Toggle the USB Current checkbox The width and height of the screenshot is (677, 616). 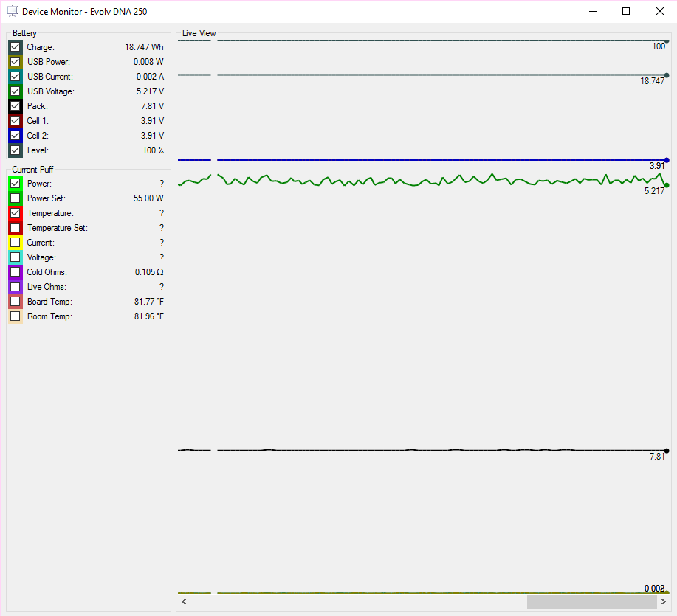tap(16, 77)
